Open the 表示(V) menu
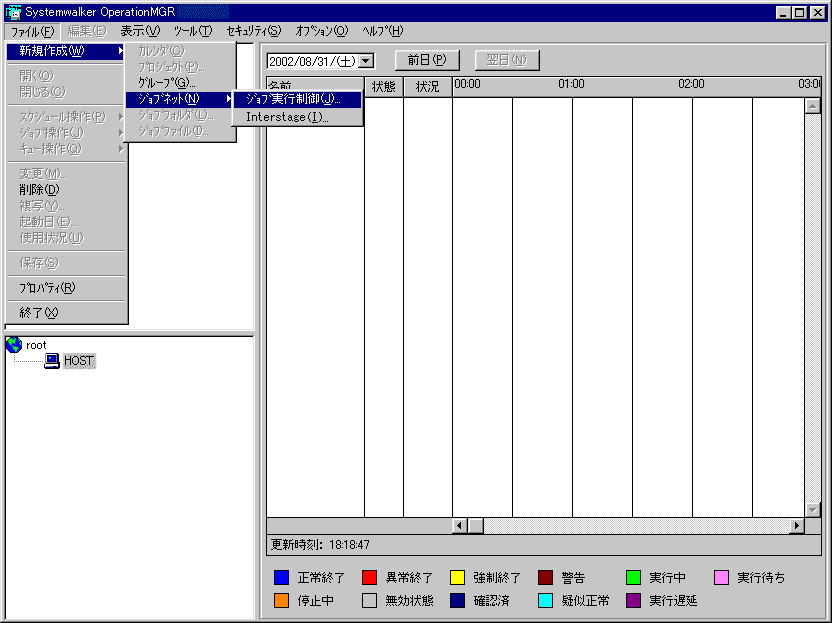The height and width of the screenshot is (623, 832). tap(140, 31)
